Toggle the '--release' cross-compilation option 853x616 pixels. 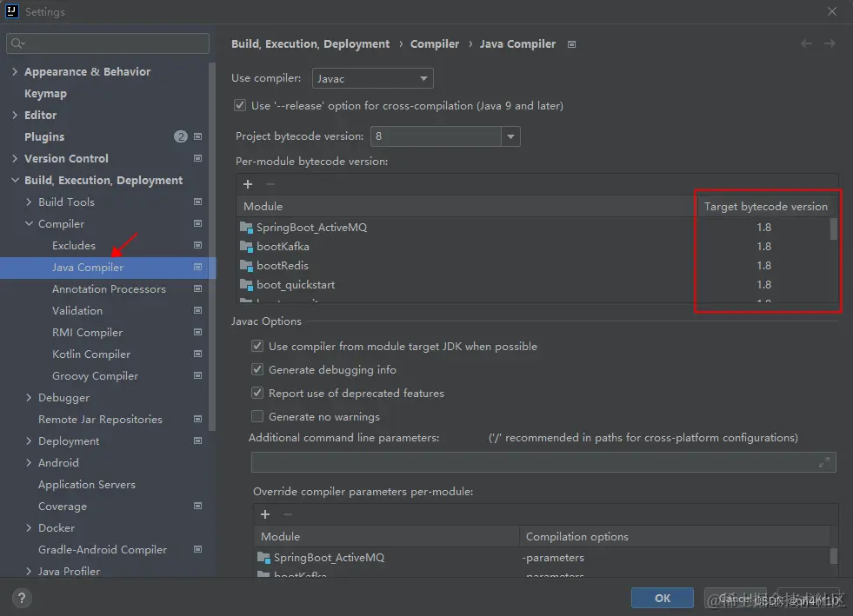(x=240, y=105)
